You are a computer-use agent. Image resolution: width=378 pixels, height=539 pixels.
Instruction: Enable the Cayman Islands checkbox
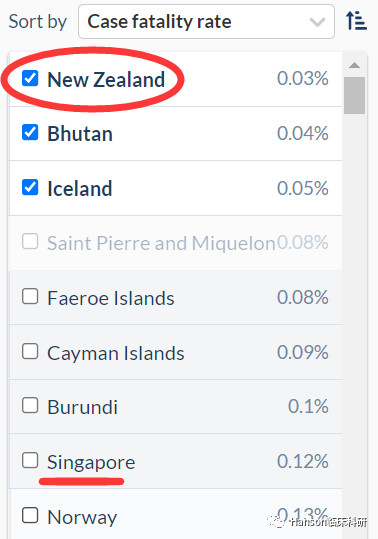pyautogui.click(x=30, y=351)
